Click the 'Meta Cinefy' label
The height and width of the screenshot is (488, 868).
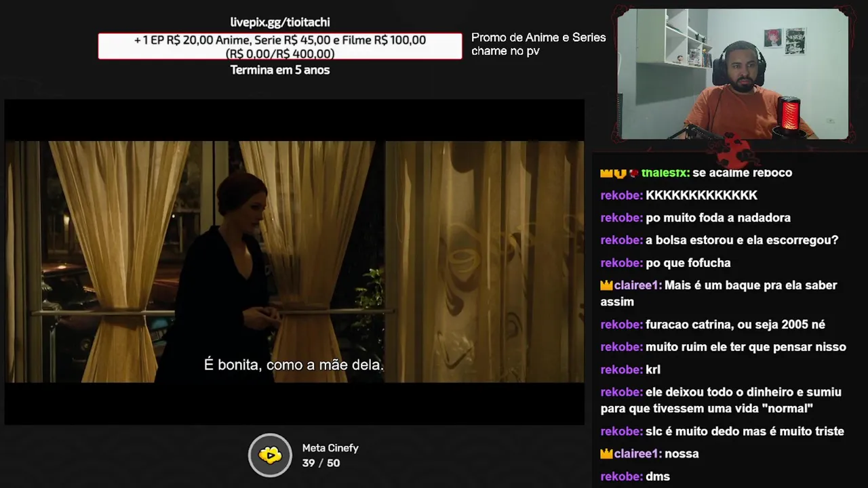(330, 448)
